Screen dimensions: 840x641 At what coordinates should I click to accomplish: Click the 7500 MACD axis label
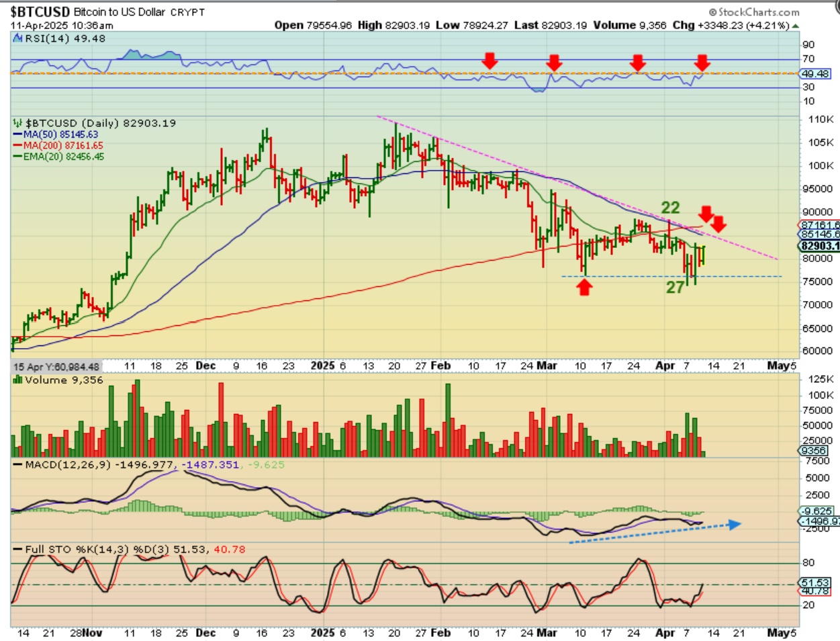[x=818, y=461]
